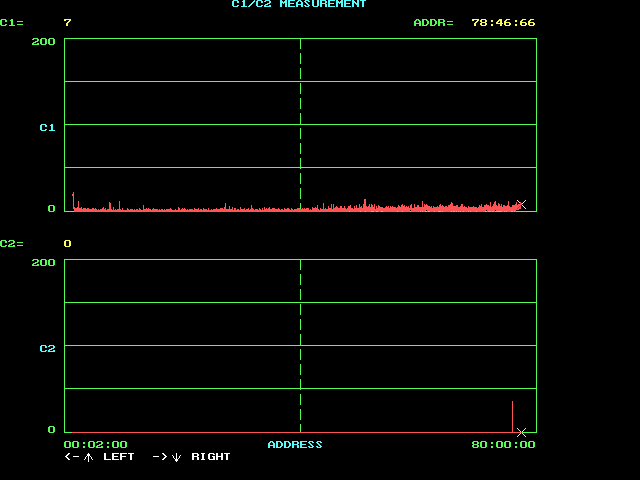Image resolution: width=640 pixels, height=480 pixels.
Task: Click the C2 value 0
Action: [68, 244]
